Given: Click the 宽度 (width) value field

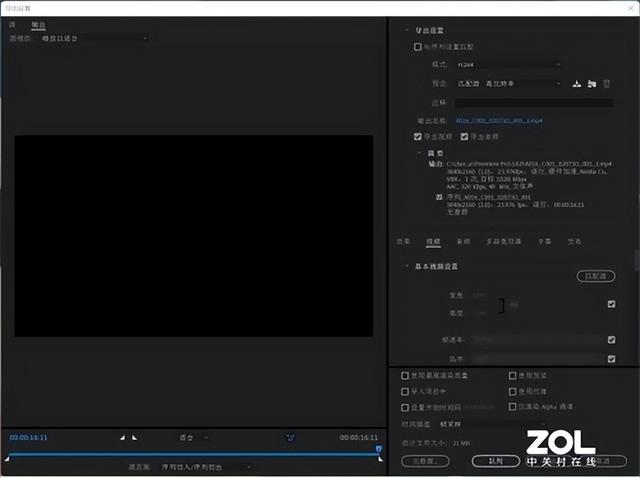Looking at the screenshot, I should pyautogui.click(x=480, y=295).
